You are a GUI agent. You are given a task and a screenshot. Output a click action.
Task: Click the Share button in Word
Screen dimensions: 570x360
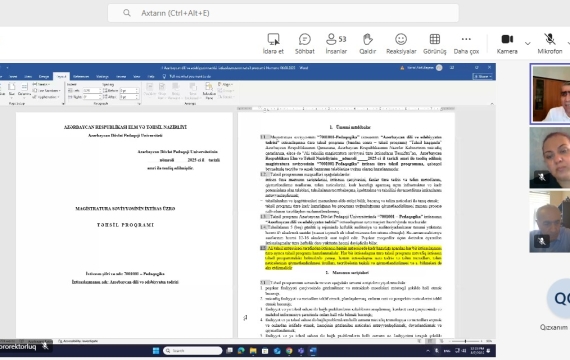(483, 76)
